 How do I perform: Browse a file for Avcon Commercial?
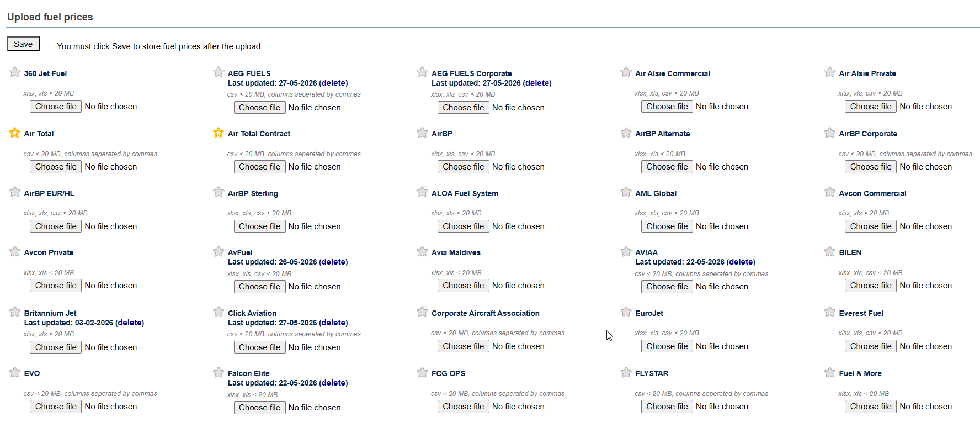(871, 226)
